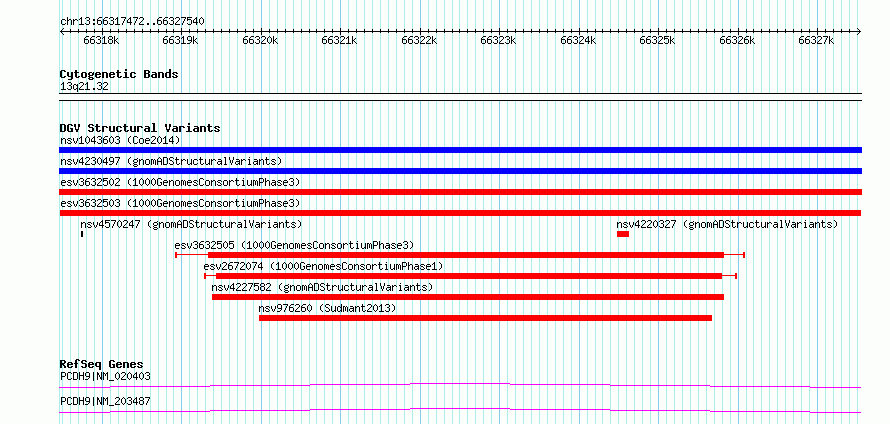Click the PCDH9|NM_203487 gene label
Image resolution: width=890 pixels, height=424 pixels.
tap(105, 401)
